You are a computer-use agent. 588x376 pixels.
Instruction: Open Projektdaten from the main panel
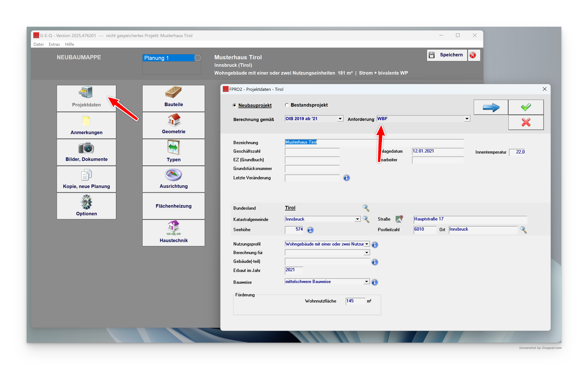pyautogui.click(x=86, y=98)
